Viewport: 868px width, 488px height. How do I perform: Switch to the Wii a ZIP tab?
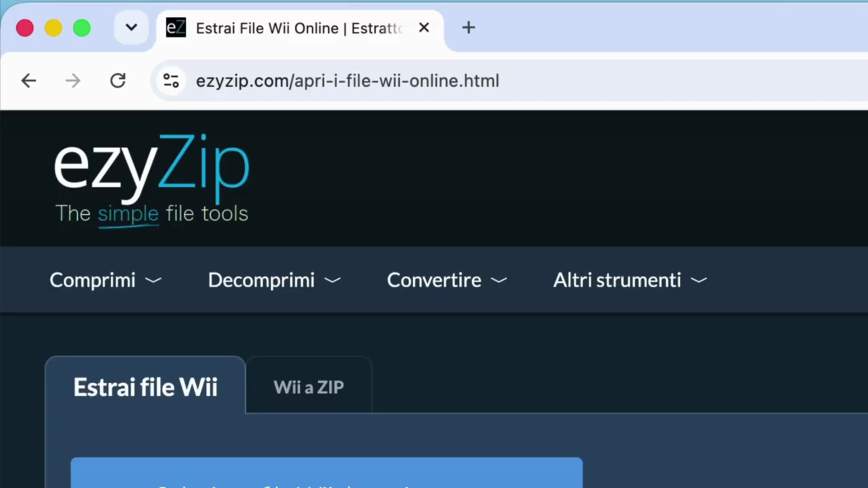coord(309,387)
